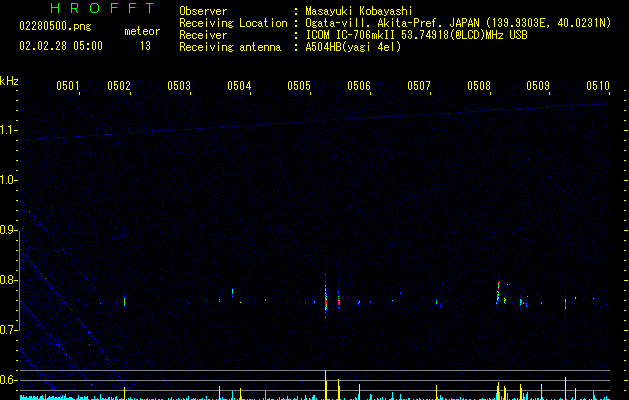Screen dimensions: 629x400
Task: Click the 0508 time marker
Action: click(479, 85)
